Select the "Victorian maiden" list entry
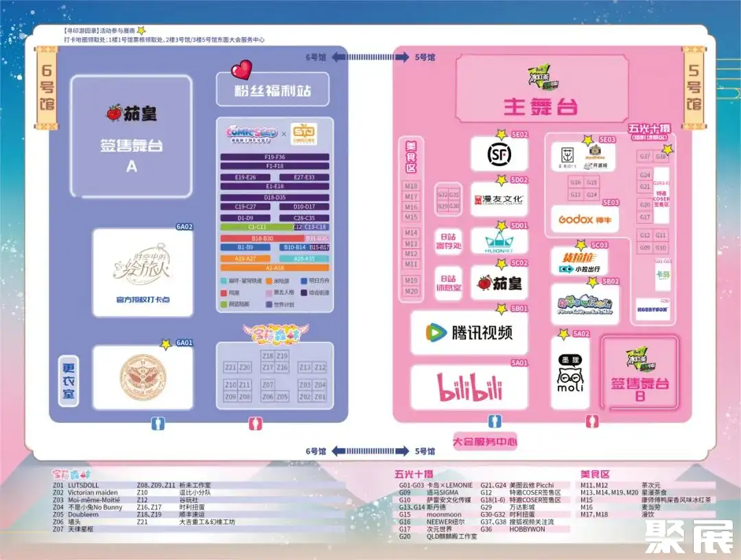Screen dimensions: 741x560 93,493
